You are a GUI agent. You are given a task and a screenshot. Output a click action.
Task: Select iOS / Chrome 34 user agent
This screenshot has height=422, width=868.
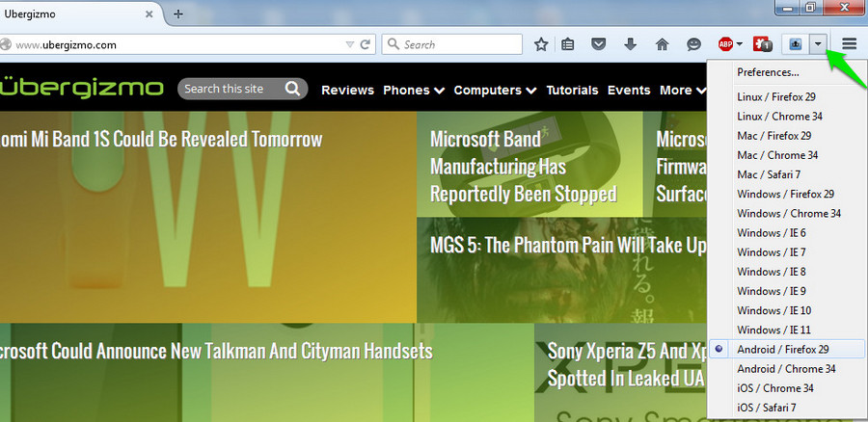point(787,387)
